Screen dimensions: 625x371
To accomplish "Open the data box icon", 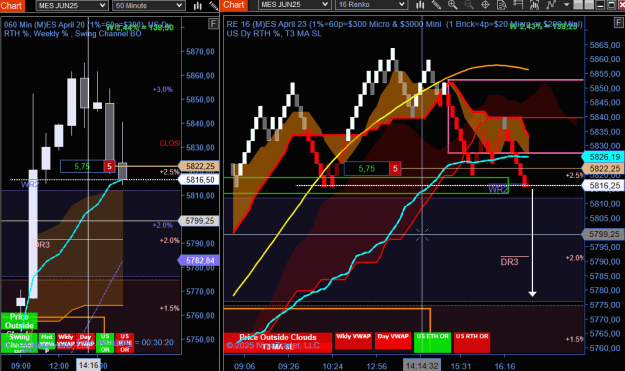I will (x=501, y=5).
